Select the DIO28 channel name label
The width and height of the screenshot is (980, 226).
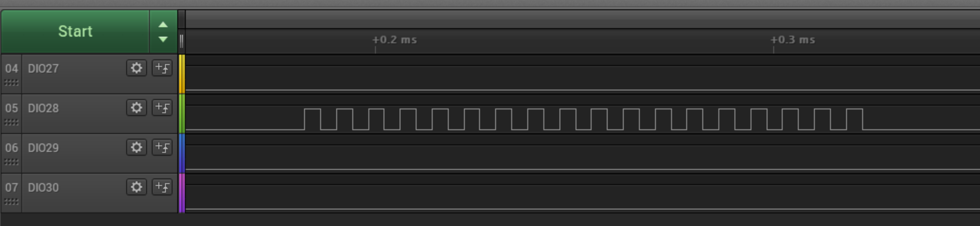[x=44, y=108]
